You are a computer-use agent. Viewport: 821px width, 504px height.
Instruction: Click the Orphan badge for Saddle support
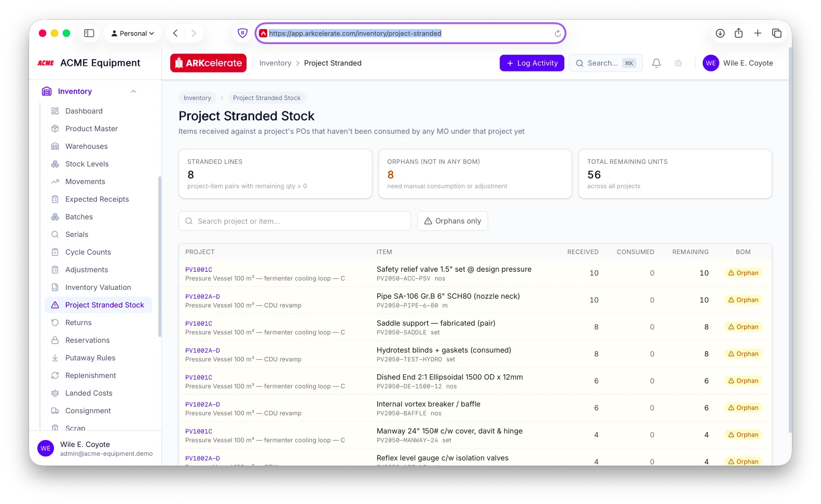click(743, 327)
